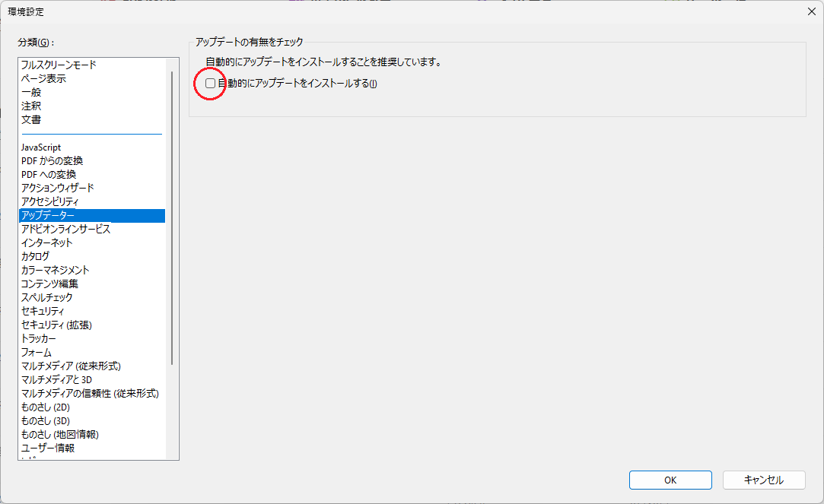Select トラッカー category

tap(92, 338)
